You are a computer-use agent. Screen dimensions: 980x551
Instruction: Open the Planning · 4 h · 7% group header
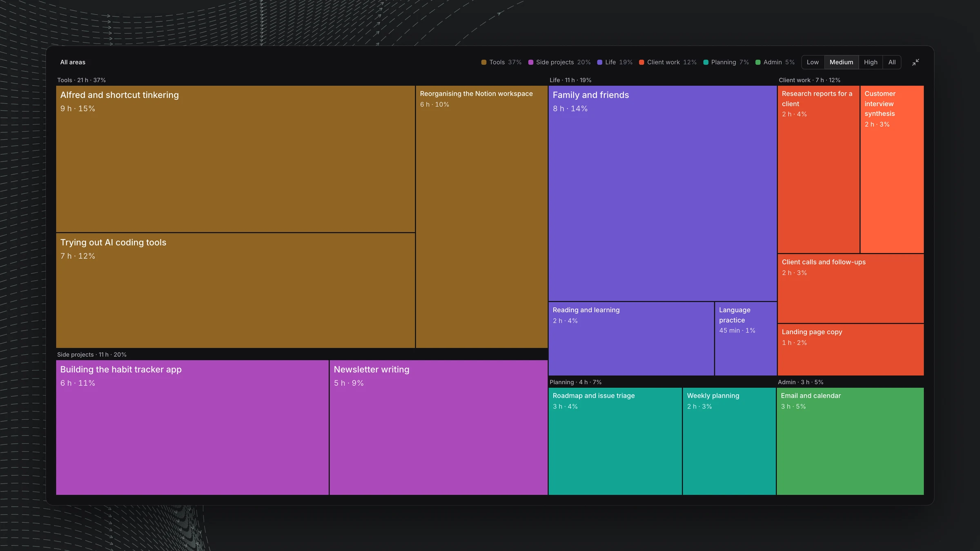[x=575, y=382]
